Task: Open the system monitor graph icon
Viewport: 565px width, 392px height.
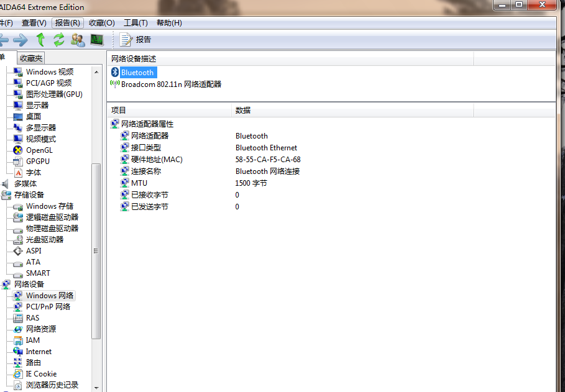Action: coord(97,40)
